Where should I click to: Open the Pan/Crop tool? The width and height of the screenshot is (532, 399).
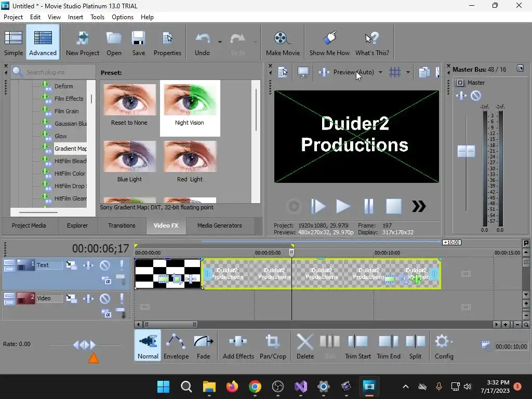(x=273, y=345)
